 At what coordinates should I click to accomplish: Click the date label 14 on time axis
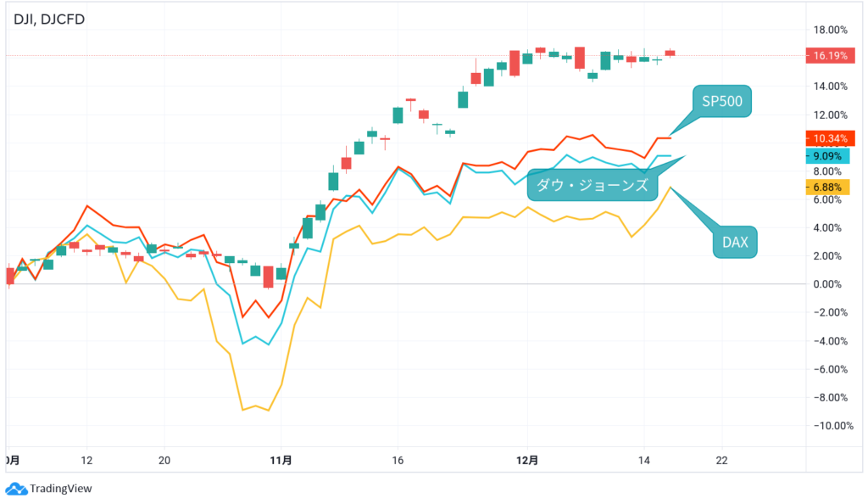(x=644, y=459)
